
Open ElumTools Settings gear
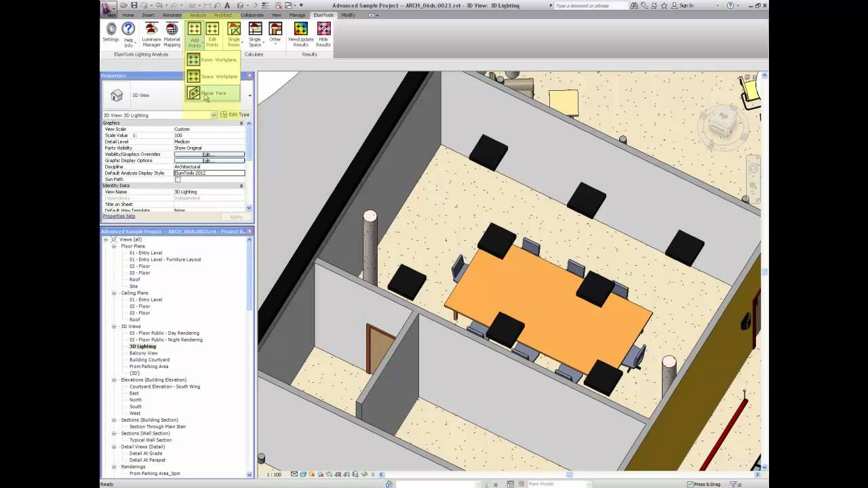pyautogui.click(x=111, y=32)
